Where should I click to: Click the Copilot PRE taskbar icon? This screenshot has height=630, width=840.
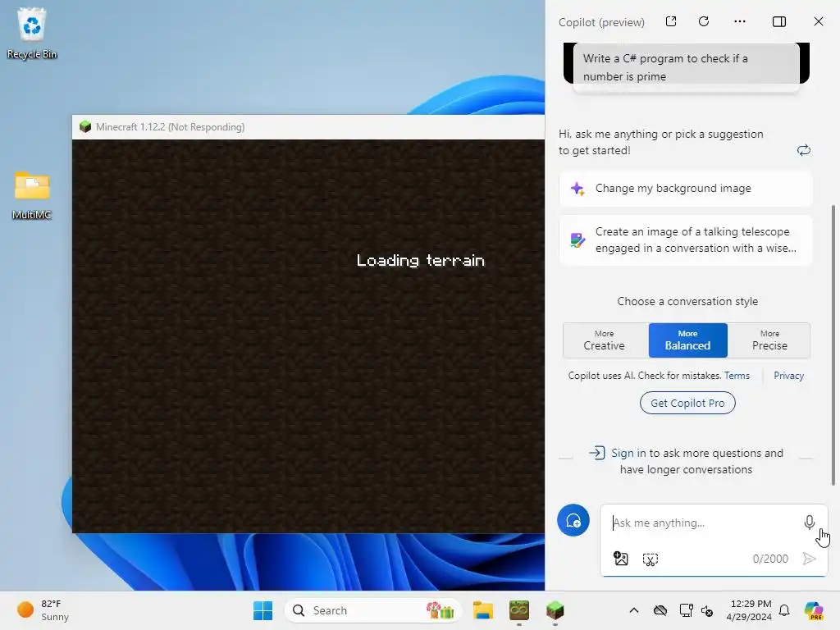pos(814,610)
